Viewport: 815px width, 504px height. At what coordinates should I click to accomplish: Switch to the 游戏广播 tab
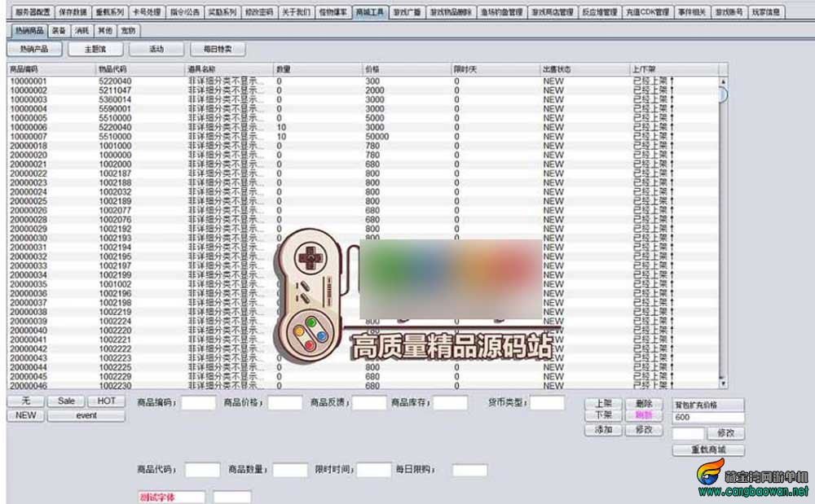pos(407,12)
